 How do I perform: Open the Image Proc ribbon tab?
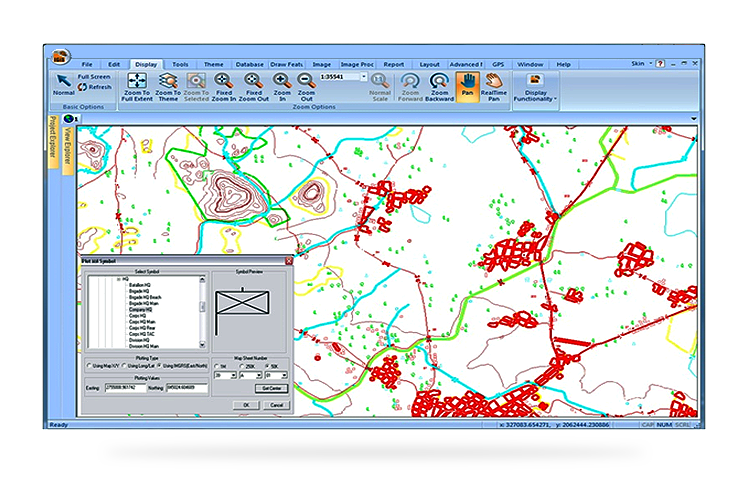tap(357, 64)
